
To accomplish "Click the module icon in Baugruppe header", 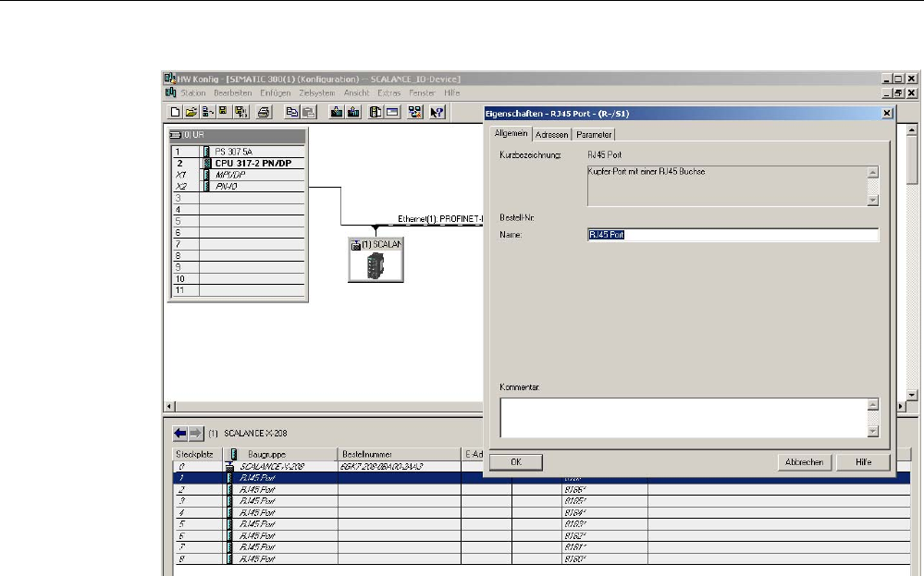I will pos(234,454).
